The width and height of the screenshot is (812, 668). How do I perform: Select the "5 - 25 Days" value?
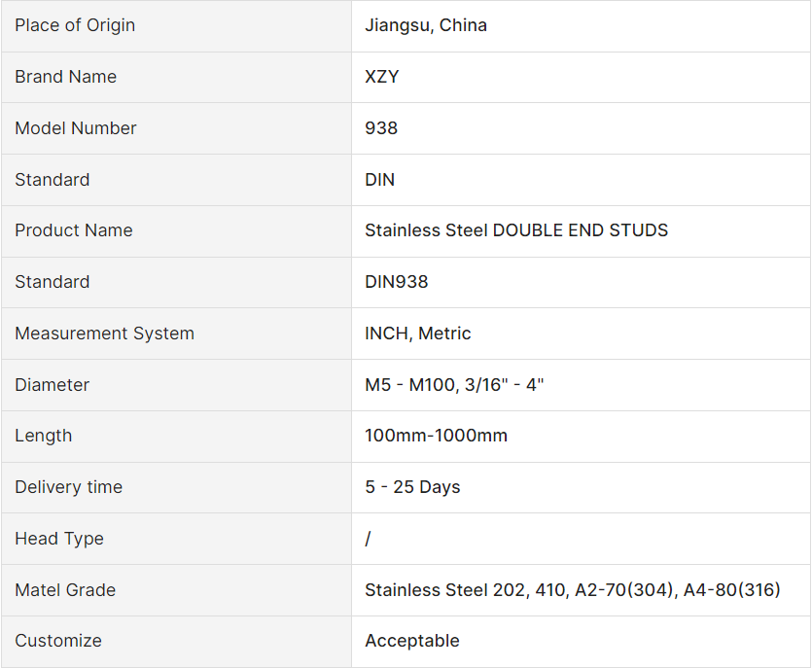412,487
